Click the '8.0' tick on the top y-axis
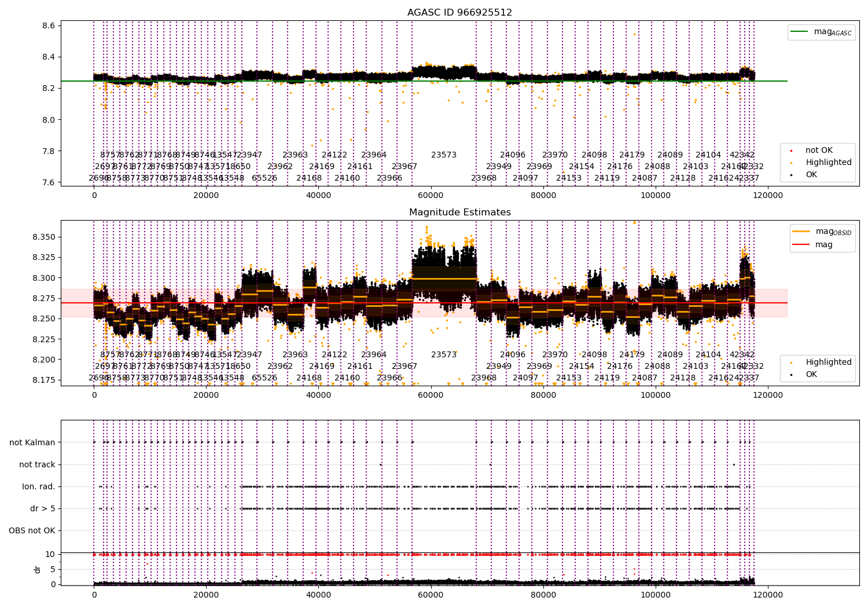The height and width of the screenshot is (608, 868). point(49,120)
